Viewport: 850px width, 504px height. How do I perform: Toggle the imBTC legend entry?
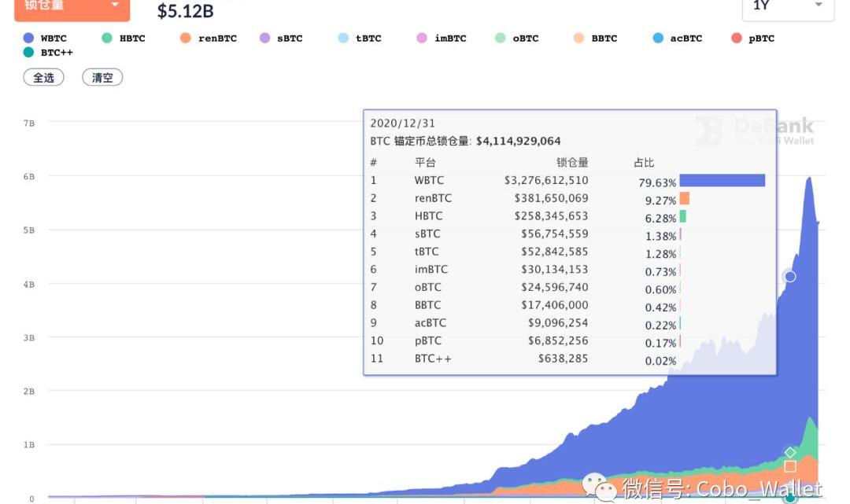[422, 39]
